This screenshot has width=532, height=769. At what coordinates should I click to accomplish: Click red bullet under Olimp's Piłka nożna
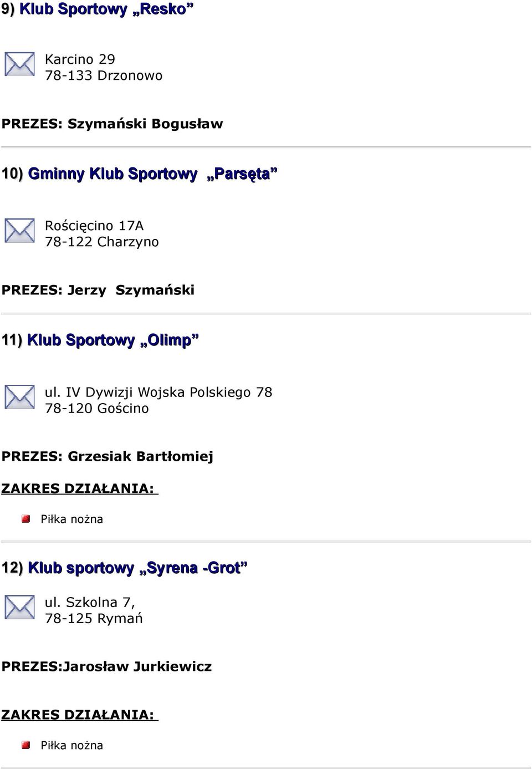[x=25, y=519]
